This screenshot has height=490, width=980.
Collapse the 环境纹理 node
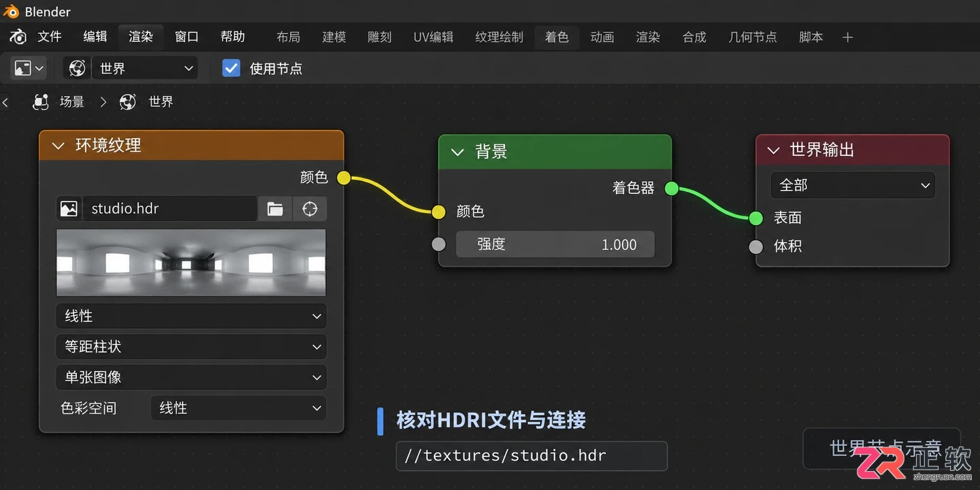click(59, 146)
